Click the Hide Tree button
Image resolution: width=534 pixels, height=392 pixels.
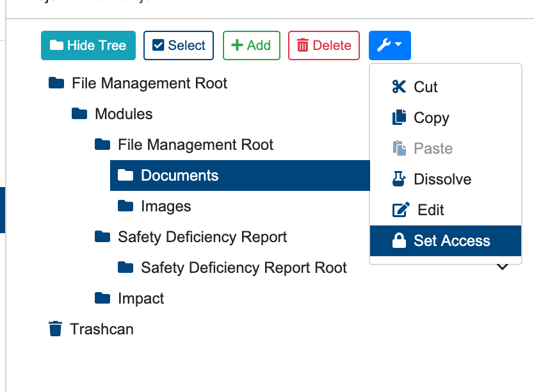[x=88, y=45]
